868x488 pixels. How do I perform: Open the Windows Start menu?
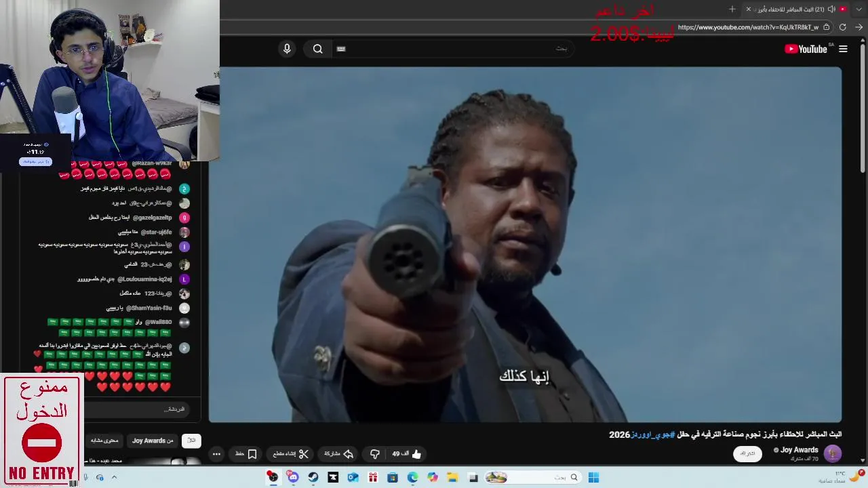[593, 478]
